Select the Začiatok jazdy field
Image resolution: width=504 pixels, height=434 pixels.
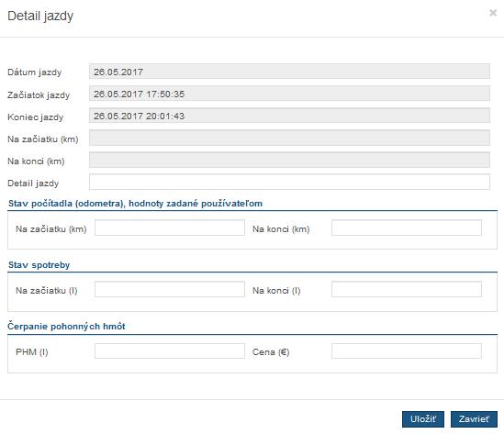289,94
